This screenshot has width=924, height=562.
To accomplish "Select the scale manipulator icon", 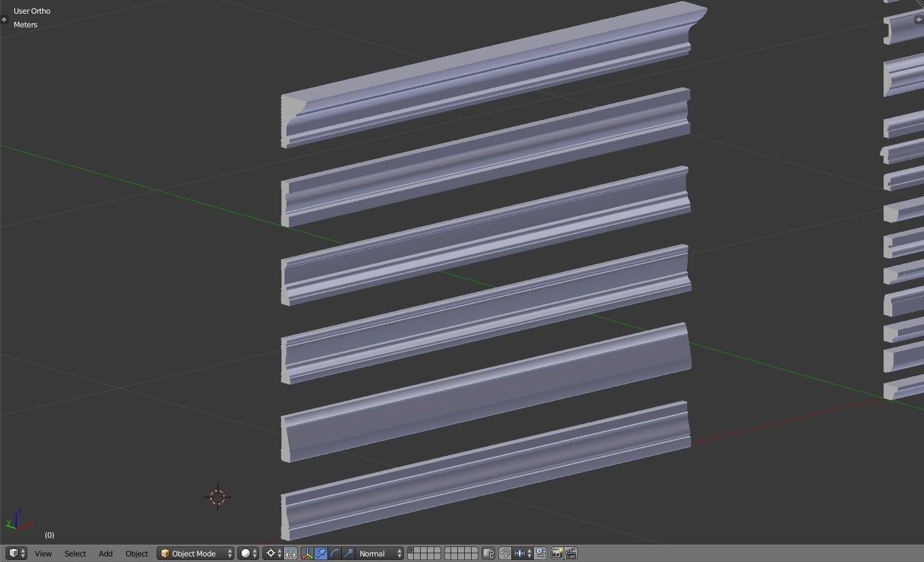I will [x=348, y=553].
